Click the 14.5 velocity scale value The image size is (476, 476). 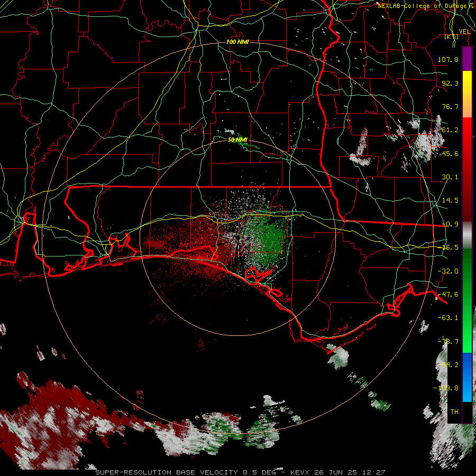click(x=450, y=200)
